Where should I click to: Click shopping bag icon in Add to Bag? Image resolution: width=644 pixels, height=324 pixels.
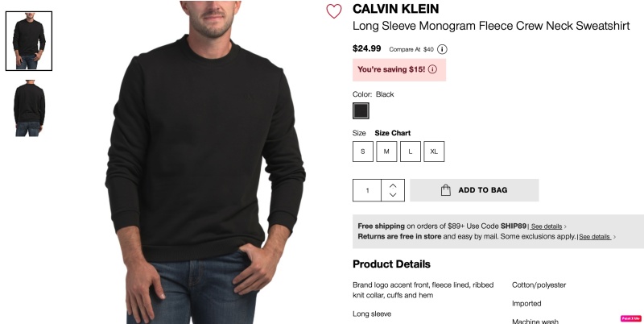pyautogui.click(x=446, y=190)
